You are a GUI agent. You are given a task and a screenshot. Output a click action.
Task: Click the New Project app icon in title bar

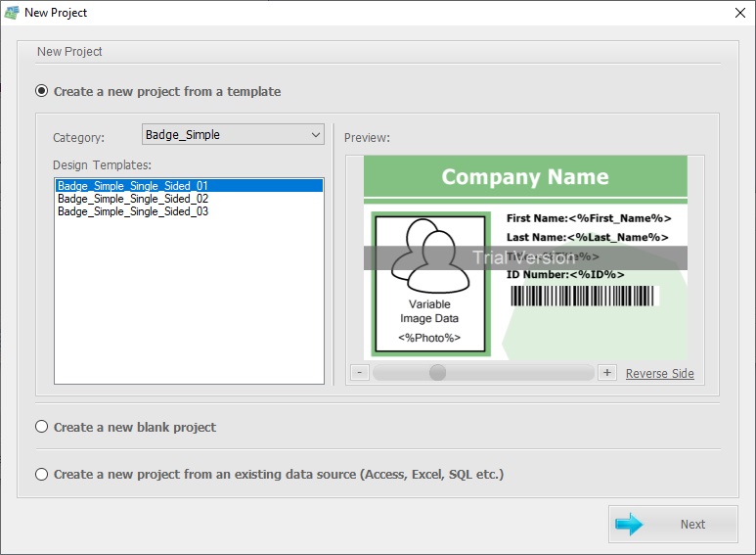12,13
